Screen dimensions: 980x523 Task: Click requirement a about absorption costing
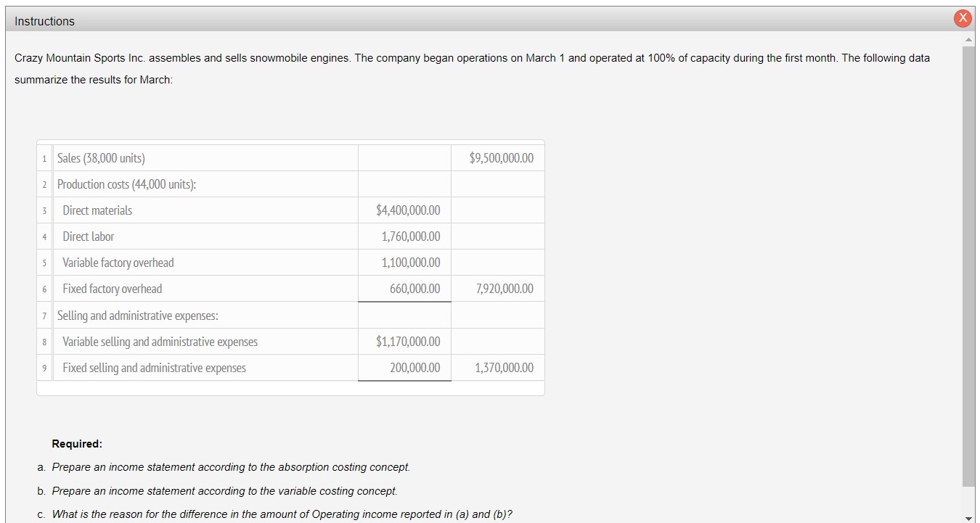point(225,466)
